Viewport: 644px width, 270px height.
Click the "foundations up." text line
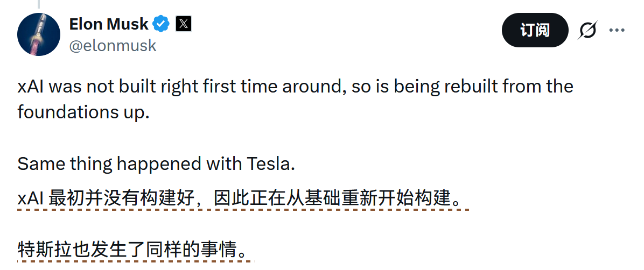[83, 112]
